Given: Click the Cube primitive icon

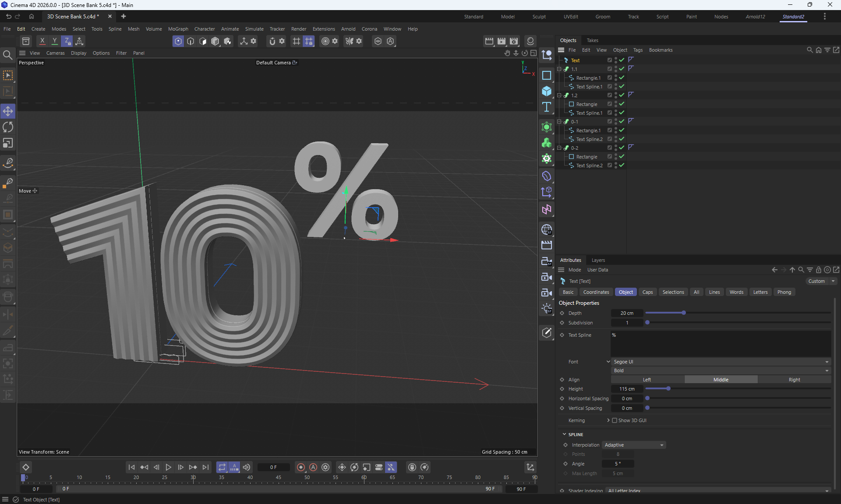Looking at the screenshot, I should (546, 91).
